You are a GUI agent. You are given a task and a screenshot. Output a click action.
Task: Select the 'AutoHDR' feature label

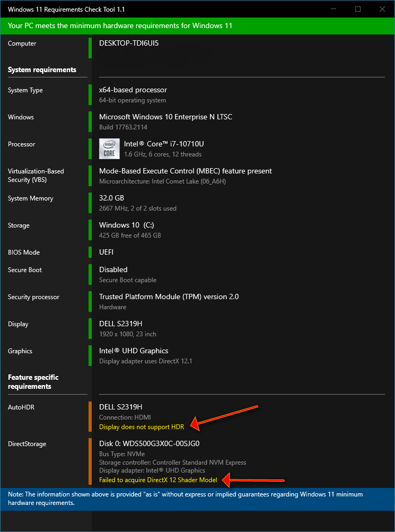21,407
